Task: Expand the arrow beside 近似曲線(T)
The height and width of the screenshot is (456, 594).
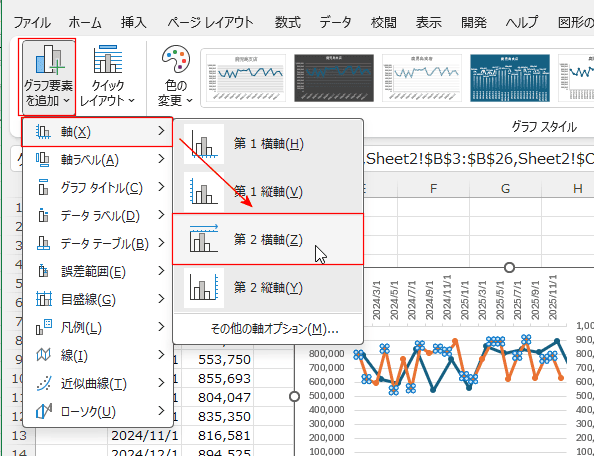Action: 162,383
